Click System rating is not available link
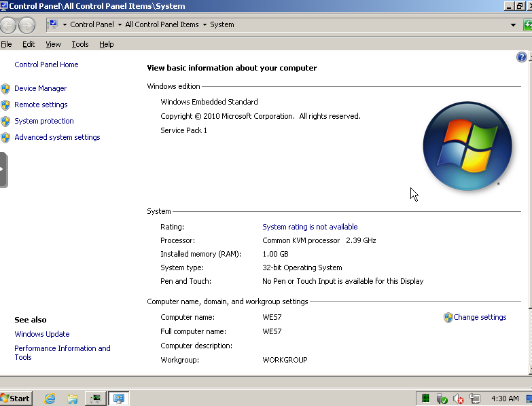Screen dimensions: 532x406 310,227
